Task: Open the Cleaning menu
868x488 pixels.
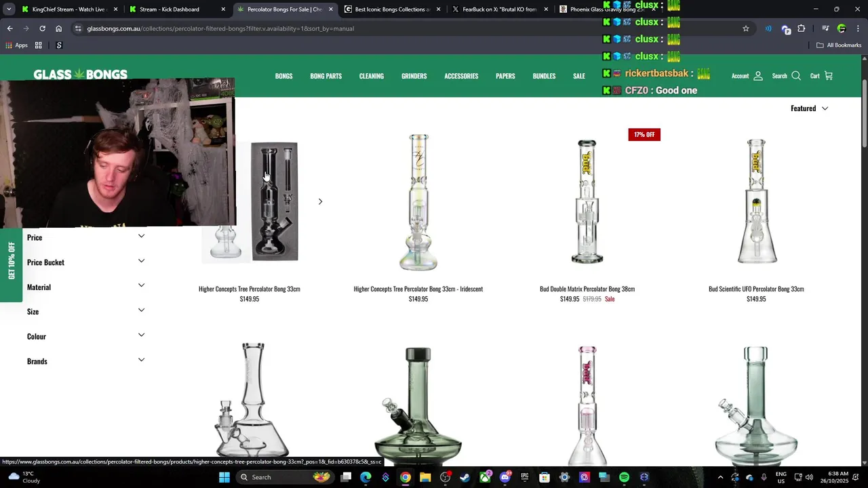Action: [372, 76]
